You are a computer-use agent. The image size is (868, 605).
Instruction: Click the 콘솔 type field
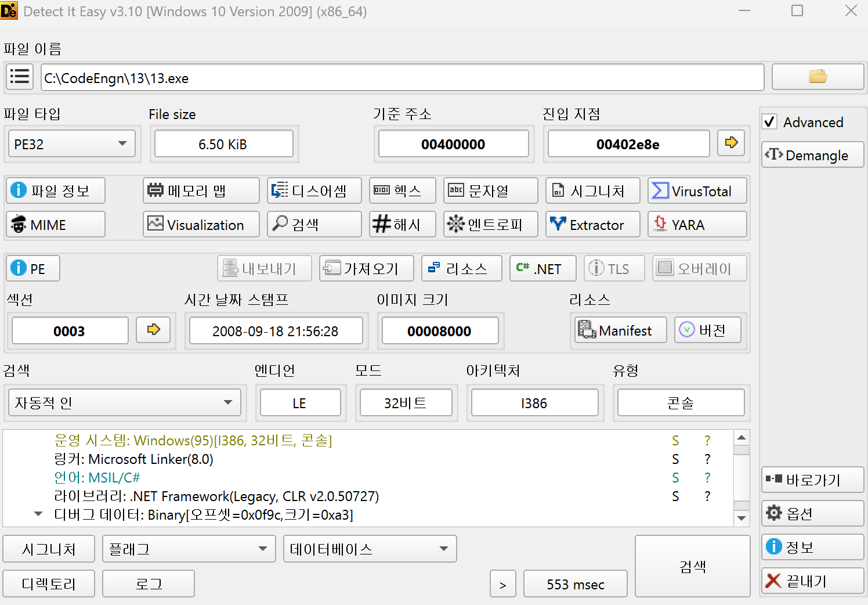[681, 403]
